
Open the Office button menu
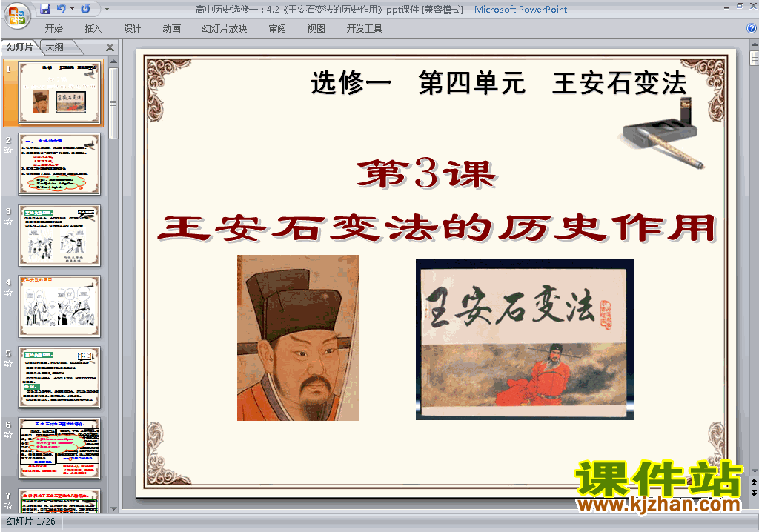(17, 16)
